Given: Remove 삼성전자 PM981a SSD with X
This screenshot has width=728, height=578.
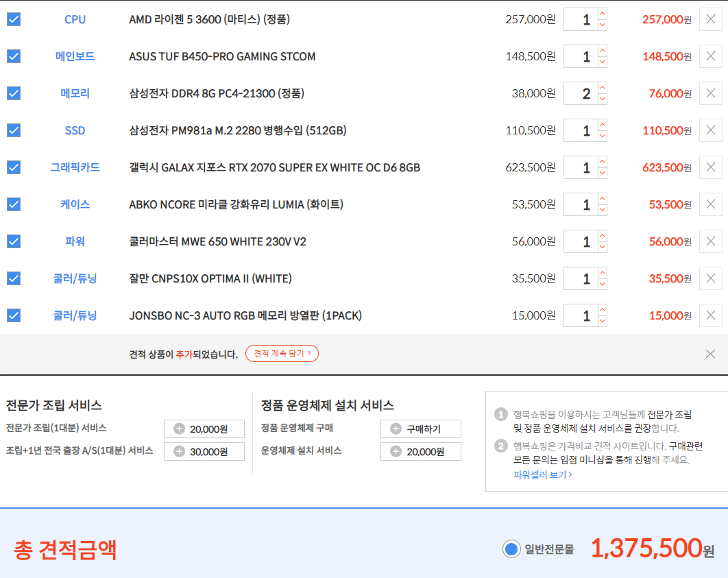Looking at the screenshot, I should [710, 130].
